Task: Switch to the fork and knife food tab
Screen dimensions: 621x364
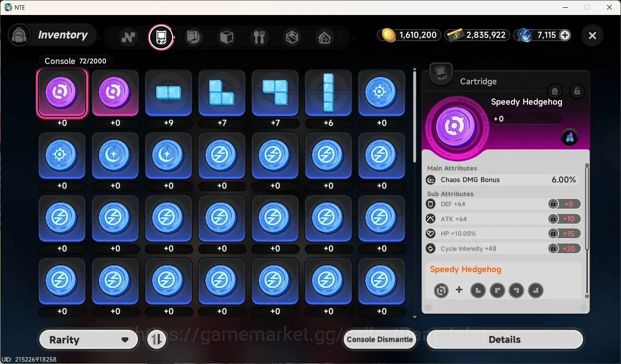Action: click(259, 37)
